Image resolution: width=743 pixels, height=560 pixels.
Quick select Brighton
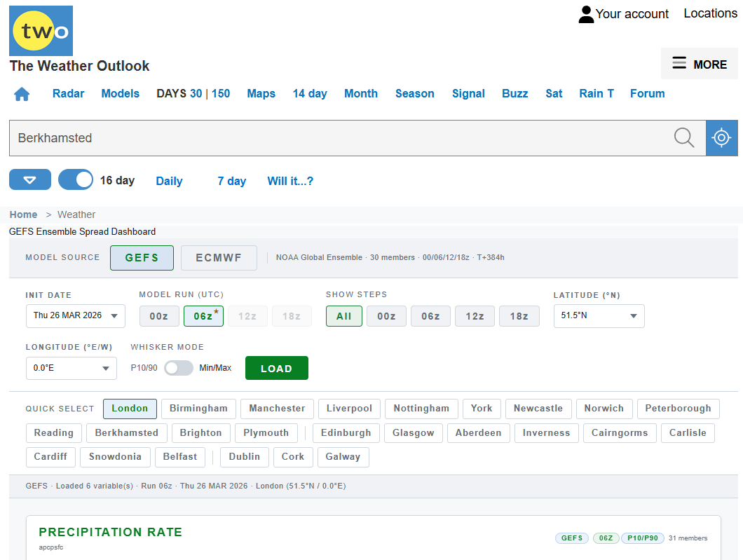[x=201, y=433]
